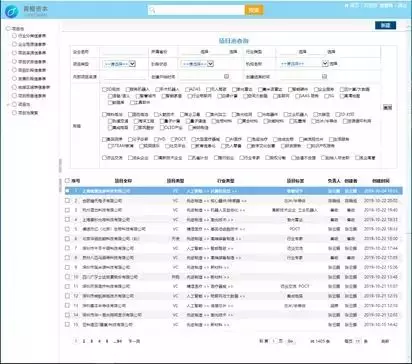Check the checkbox for table row 5
The width and height of the screenshot is (412, 364).
(67, 229)
